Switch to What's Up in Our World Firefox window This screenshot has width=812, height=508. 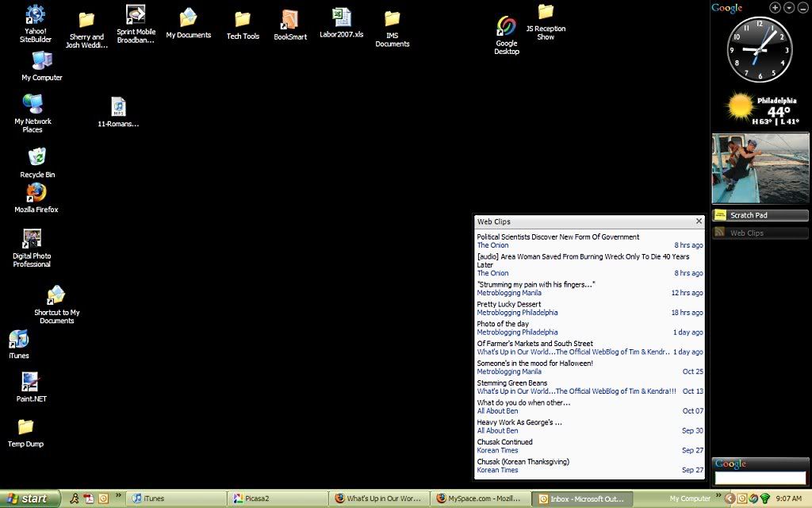click(379, 498)
